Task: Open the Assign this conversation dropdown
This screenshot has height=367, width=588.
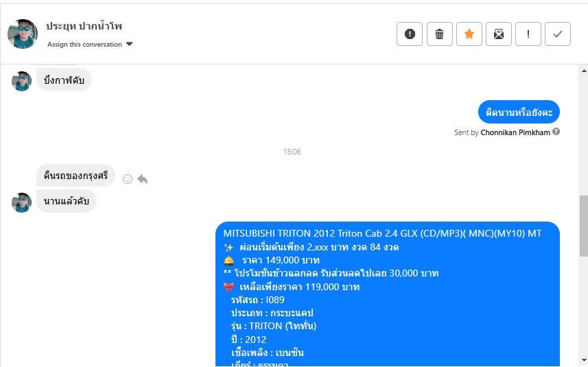Action: pos(90,44)
